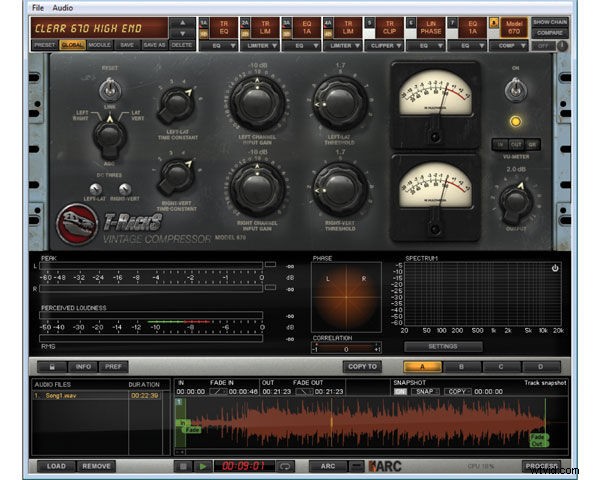Screen dimensions: 600x480
Task: Open slot 3A EQ module dropdown
Action: pos(301,46)
